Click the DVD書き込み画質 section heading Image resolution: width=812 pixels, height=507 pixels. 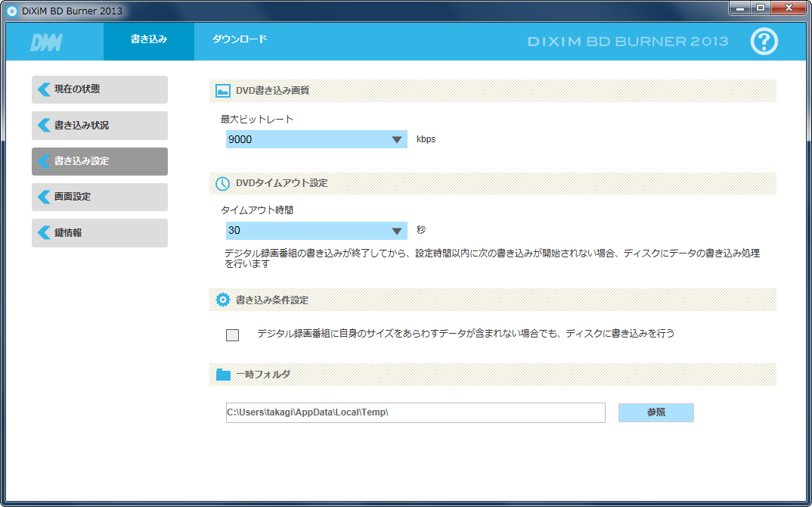point(272,91)
